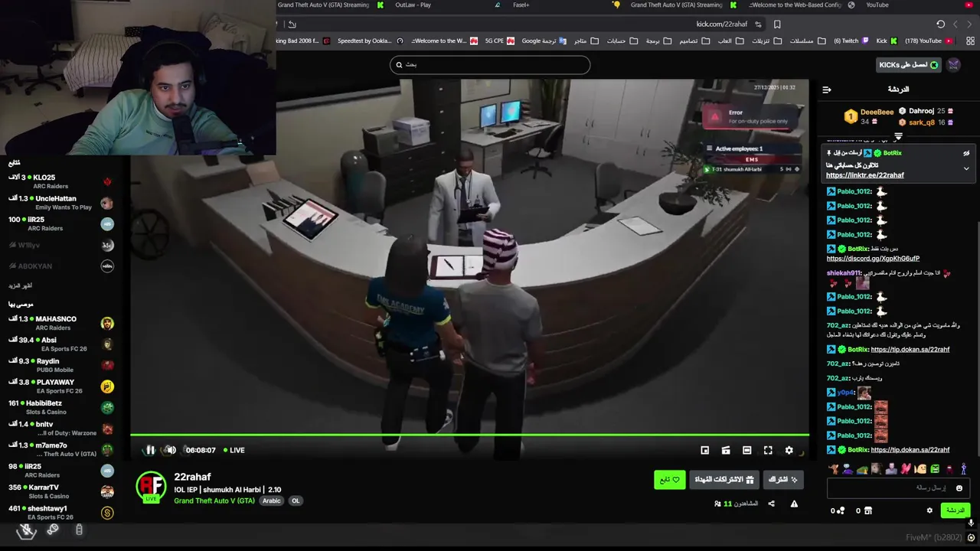Open Twitch bookmark in bookmarks bar
This screenshot has height=551, width=980.
pos(851,41)
